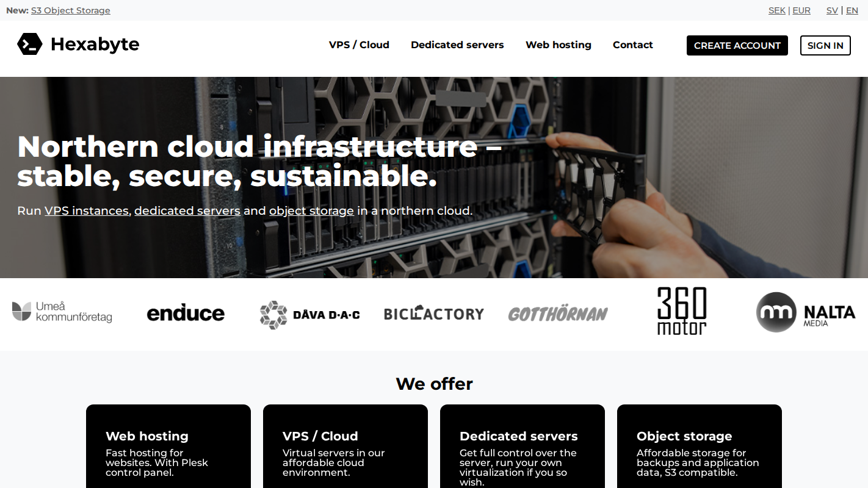Click the Nalta Media logo
This screenshot has height=488, width=868.
click(806, 312)
